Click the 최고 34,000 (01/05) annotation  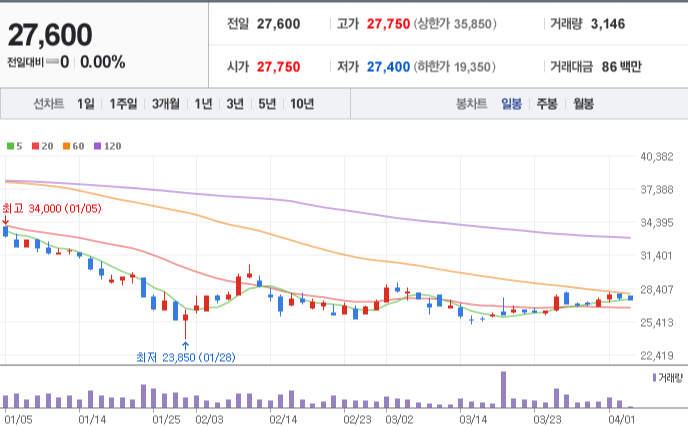[52, 208]
